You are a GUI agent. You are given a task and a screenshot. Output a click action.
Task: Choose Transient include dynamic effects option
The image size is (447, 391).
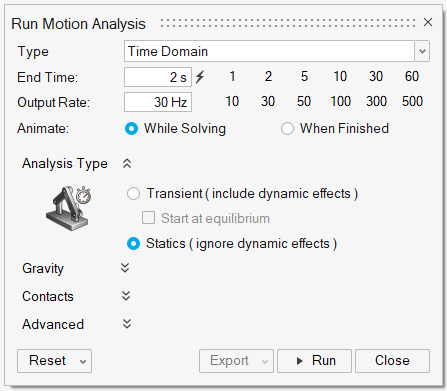133,194
